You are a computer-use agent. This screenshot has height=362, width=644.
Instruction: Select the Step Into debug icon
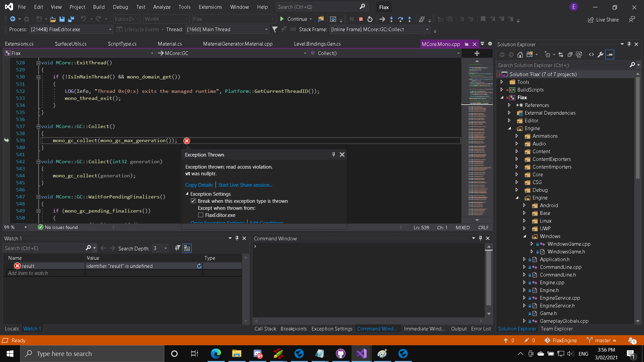pos(391,19)
